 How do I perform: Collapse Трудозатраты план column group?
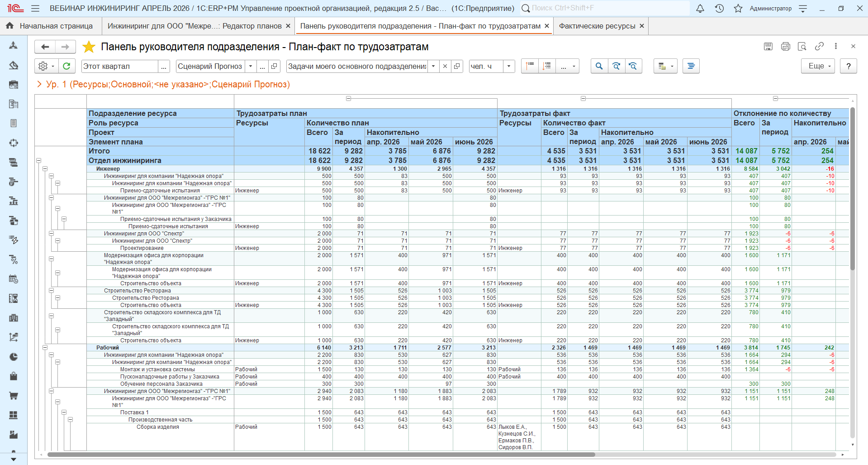(348, 98)
